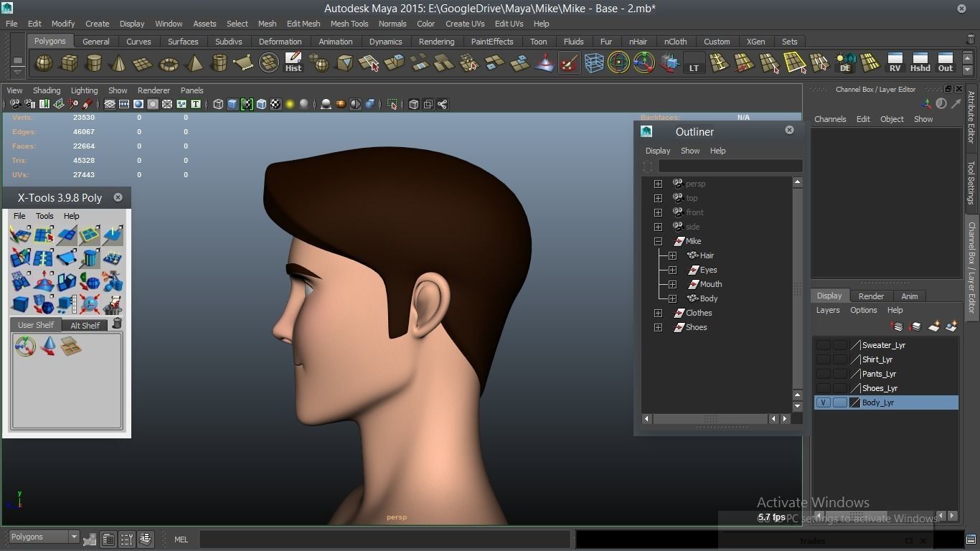Toggle visibility of Shirt_Lyr layer
980x551 pixels.
pyautogui.click(x=823, y=359)
